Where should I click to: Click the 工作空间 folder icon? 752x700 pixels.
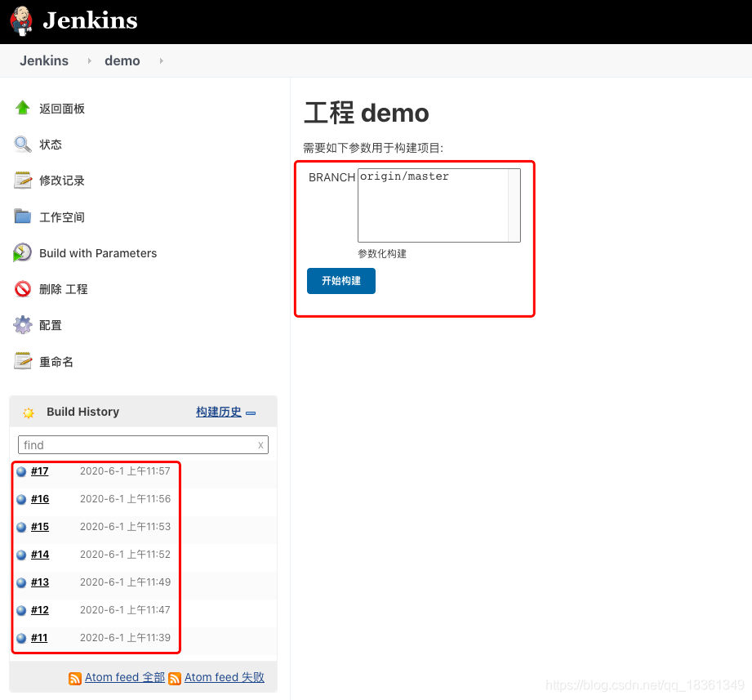point(23,216)
